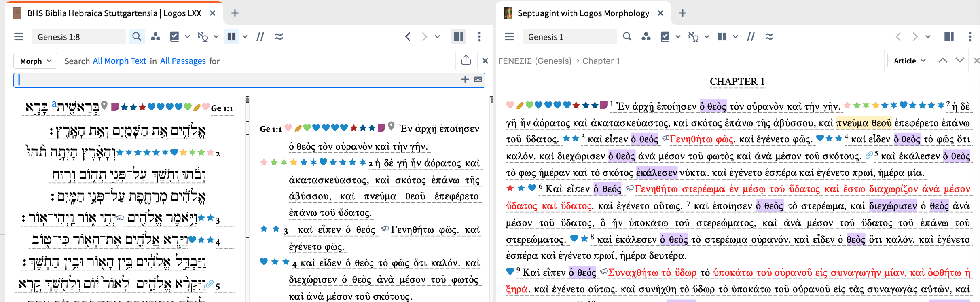Click the Chapter 1 breadcrumb
The image size is (980, 302).
click(x=601, y=61)
